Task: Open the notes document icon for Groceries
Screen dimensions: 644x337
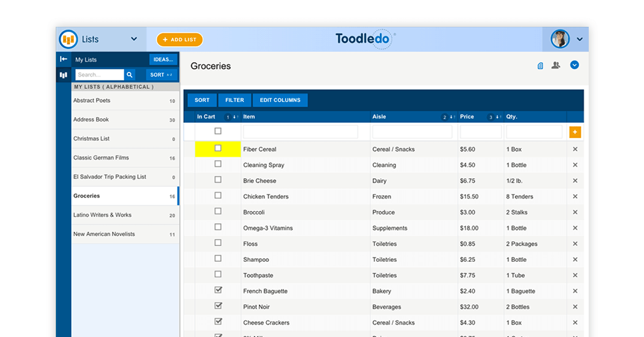Action: coord(540,65)
